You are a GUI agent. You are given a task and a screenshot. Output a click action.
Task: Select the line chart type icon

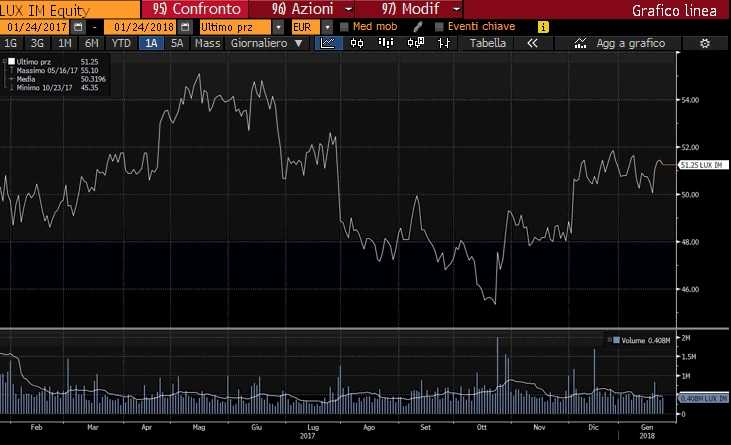(x=328, y=43)
